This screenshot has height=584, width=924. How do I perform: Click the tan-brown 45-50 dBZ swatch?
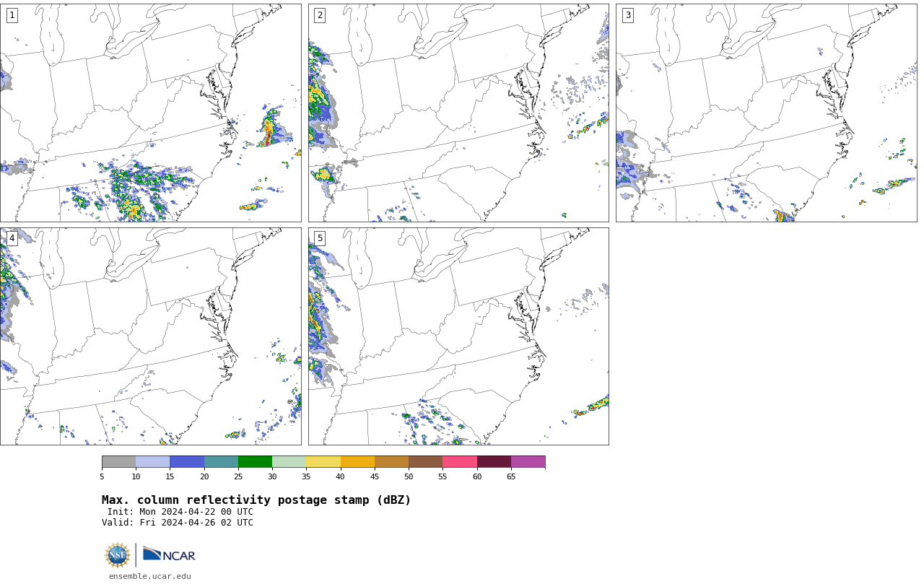(x=391, y=462)
